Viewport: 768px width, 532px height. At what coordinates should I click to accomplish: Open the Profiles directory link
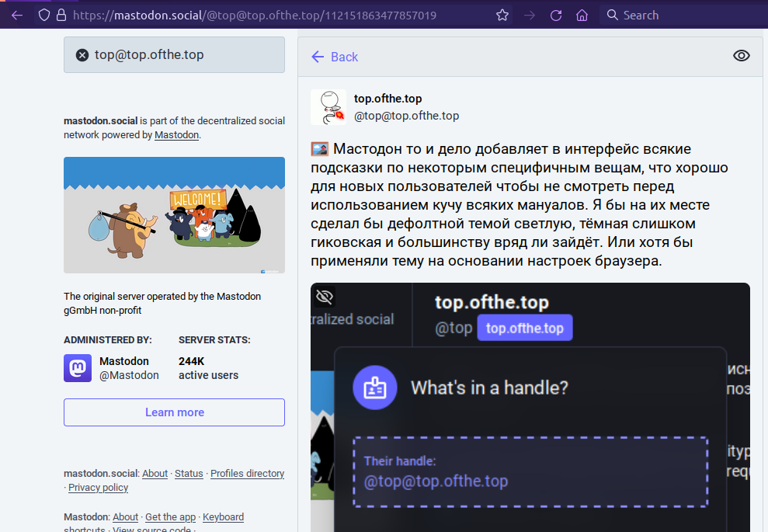[x=248, y=474]
